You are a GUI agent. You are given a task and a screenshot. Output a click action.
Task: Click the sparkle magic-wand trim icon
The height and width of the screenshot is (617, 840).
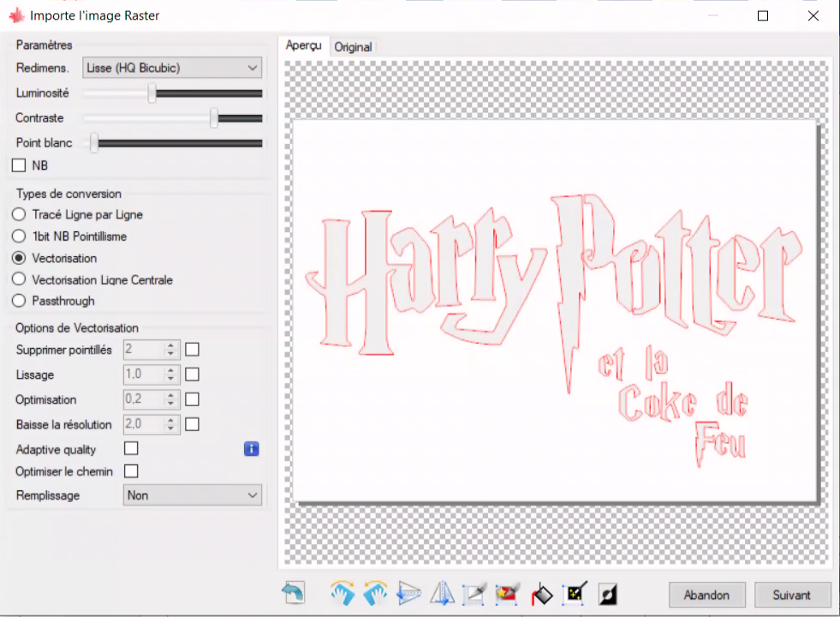575,594
